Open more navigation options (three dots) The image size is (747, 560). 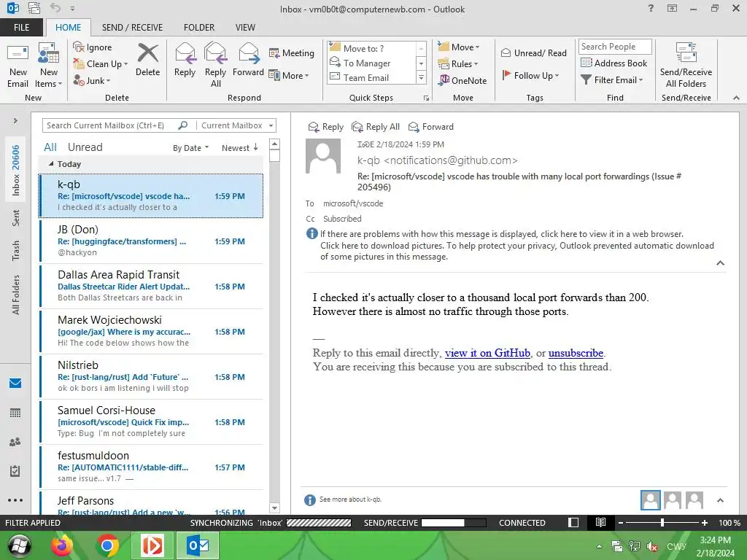15,500
